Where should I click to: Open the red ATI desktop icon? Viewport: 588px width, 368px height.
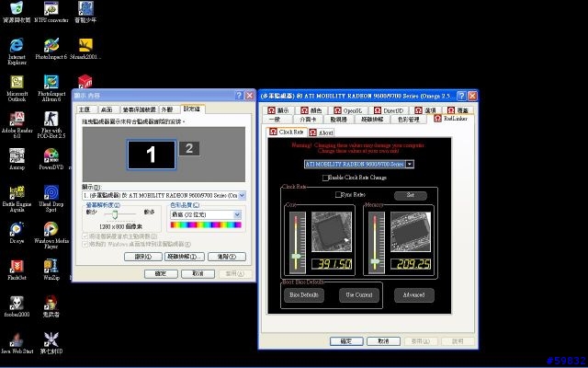tap(85, 81)
